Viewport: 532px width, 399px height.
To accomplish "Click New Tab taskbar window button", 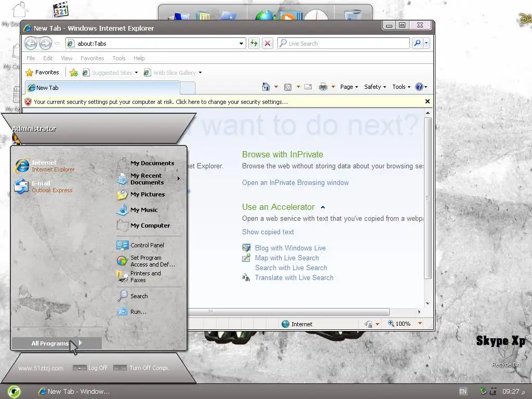I will (x=74, y=392).
